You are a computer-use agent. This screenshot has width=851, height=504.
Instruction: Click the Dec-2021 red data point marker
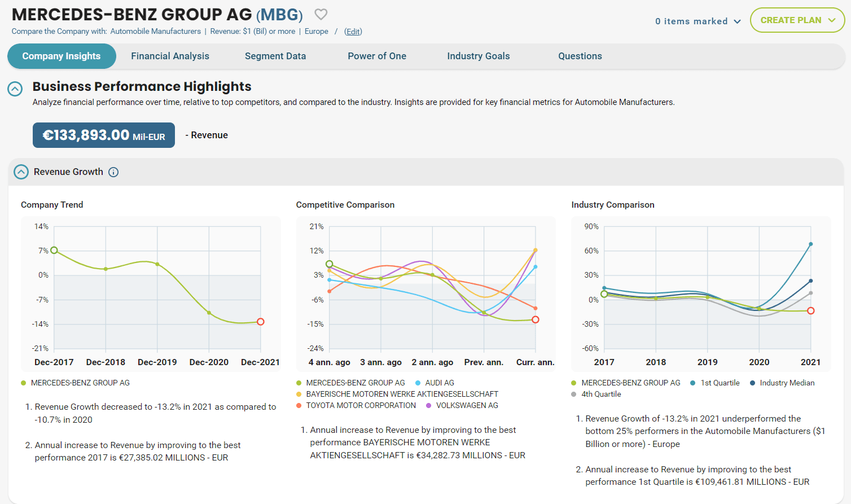[x=261, y=322]
